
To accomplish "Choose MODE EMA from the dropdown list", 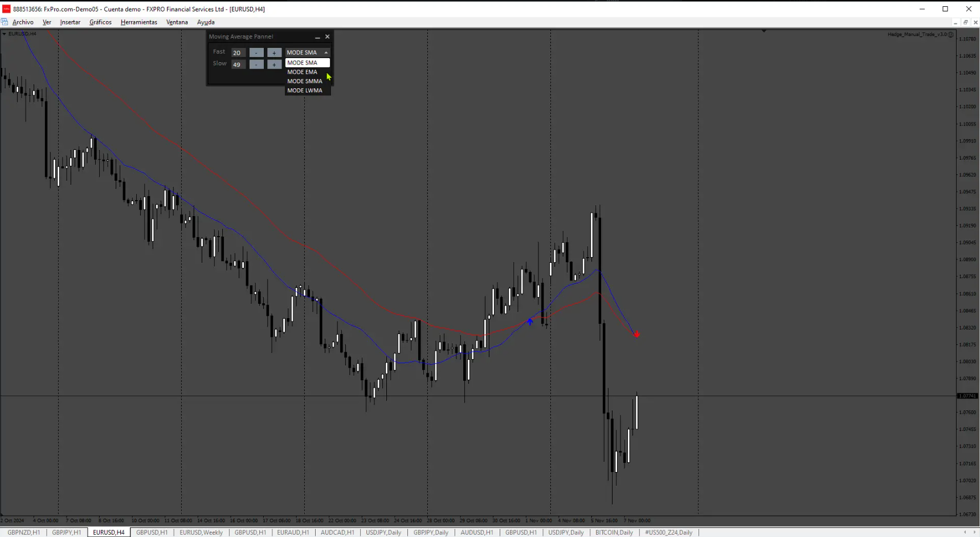I will (x=308, y=72).
